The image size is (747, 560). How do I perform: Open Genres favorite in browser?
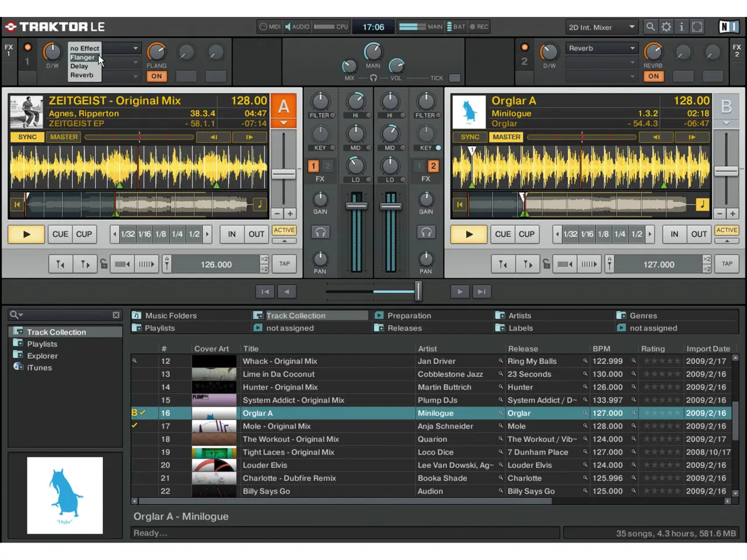[x=643, y=316]
